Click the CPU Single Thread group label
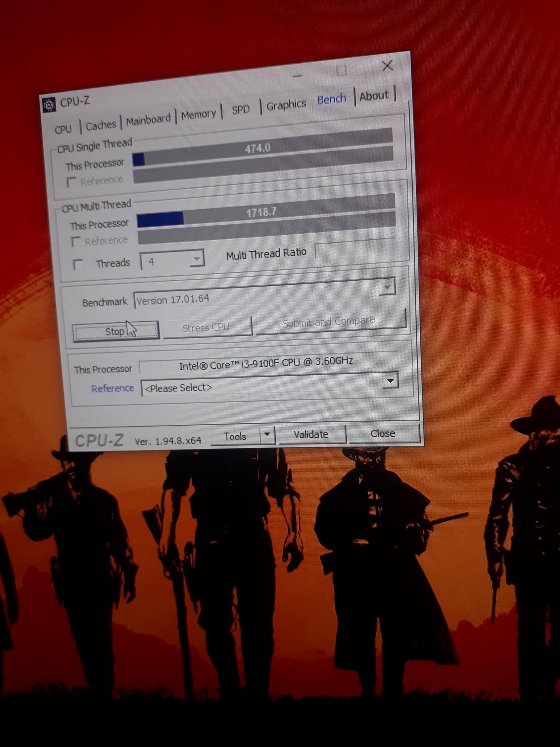Image resolution: width=560 pixels, height=747 pixels. [95, 146]
